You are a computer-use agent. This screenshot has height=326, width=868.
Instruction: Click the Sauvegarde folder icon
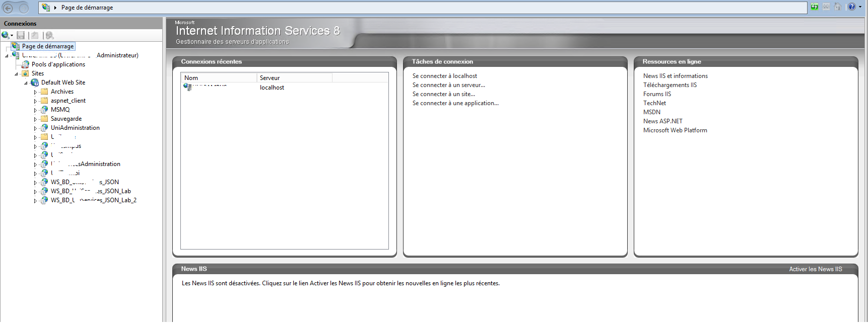(x=44, y=119)
